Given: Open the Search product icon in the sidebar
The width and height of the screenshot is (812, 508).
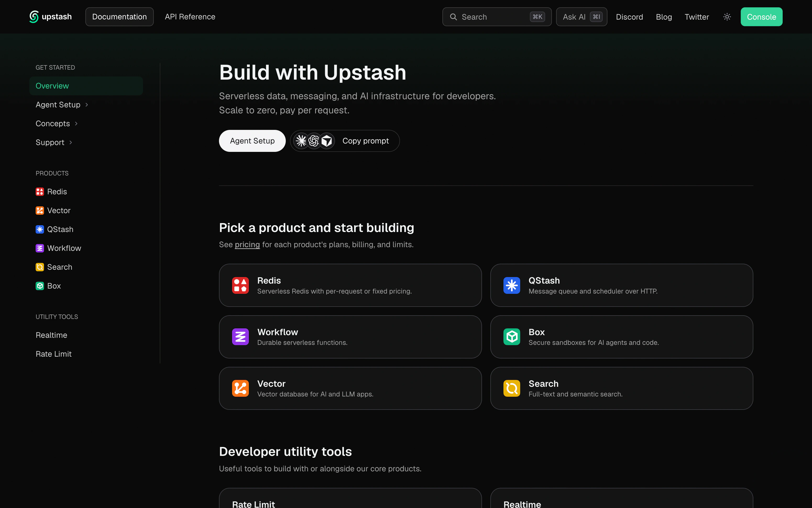Looking at the screenshot, I should (40, 267).
